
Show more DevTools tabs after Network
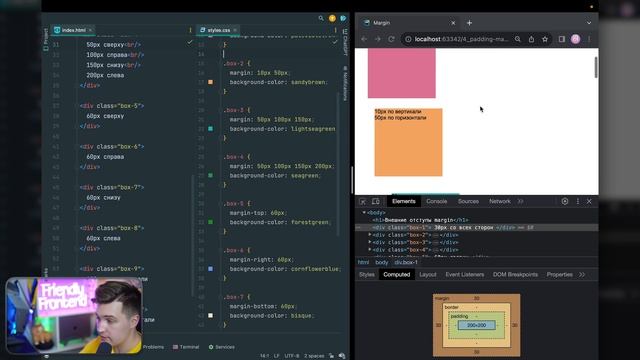520,202
